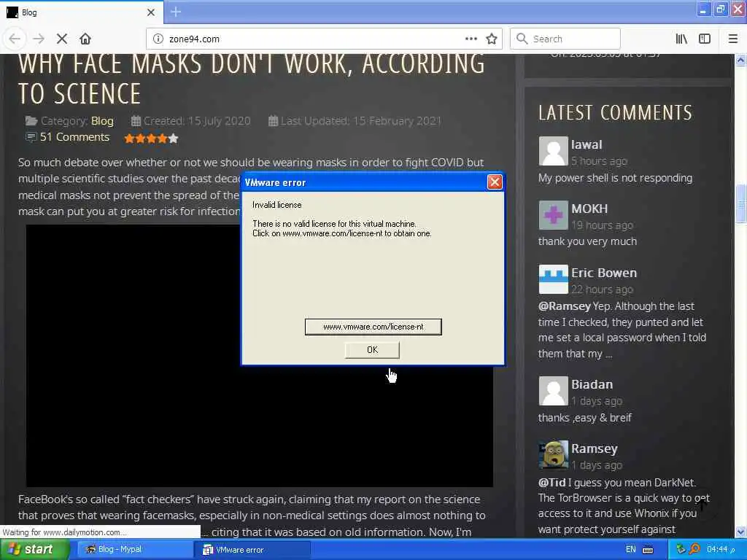Click OK in VMware error dialog
Image resolution: width=747 pixels, height=560 pixels.
[x=372, y=350]
